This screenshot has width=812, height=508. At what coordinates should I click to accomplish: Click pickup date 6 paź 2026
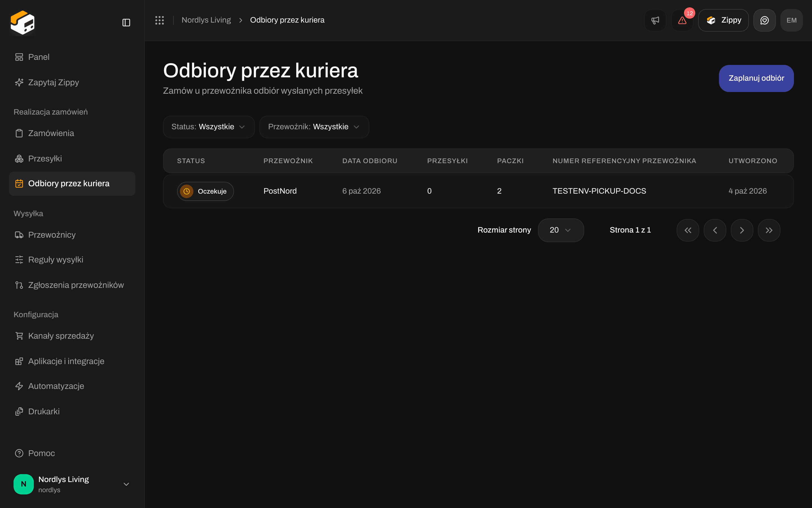pos(361,191)
